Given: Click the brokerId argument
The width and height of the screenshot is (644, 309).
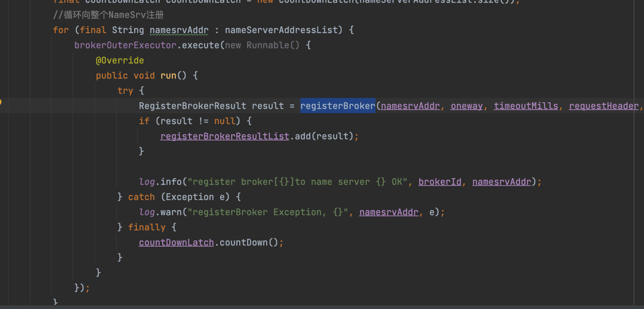Looking at the screenshot, I should 440,182.
